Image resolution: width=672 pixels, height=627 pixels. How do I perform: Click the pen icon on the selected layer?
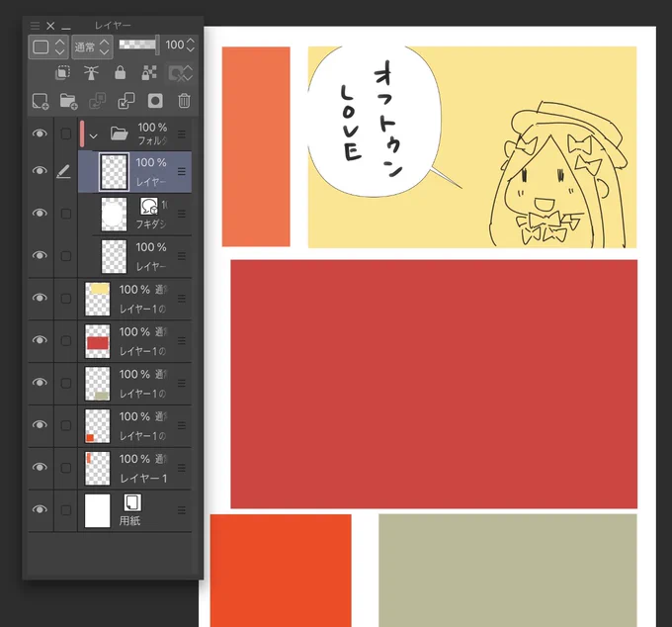click(64, 171)
